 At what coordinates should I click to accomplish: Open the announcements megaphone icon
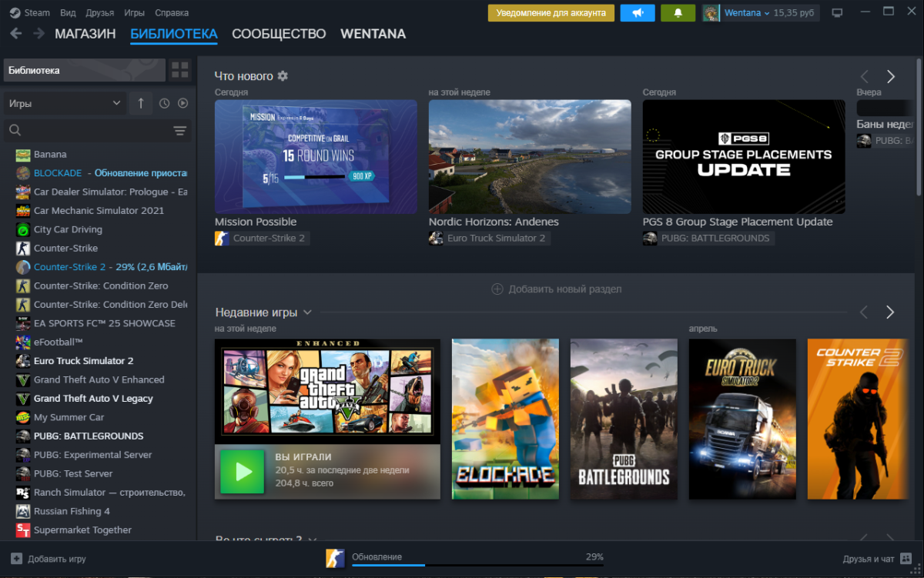[x=638, y=13]
